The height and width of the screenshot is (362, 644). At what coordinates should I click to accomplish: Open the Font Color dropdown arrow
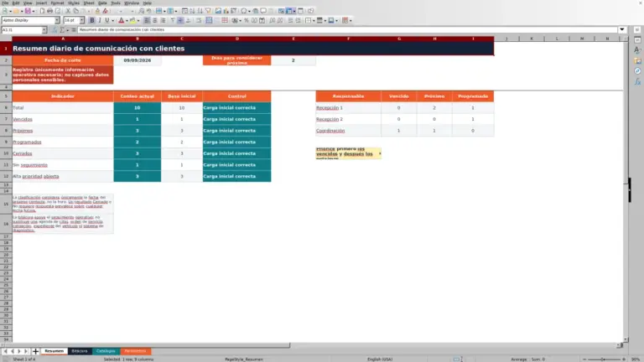pyautogui.click(x=127, y=20)
